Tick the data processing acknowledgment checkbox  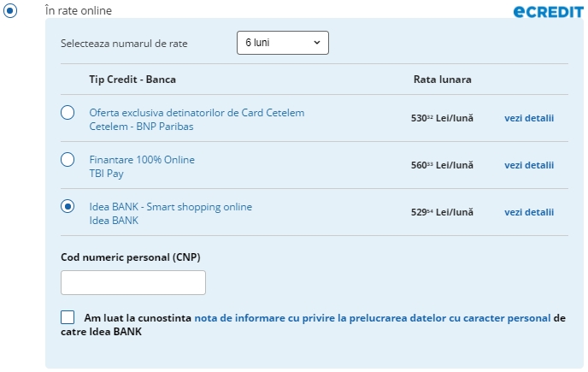click(68, 317)
